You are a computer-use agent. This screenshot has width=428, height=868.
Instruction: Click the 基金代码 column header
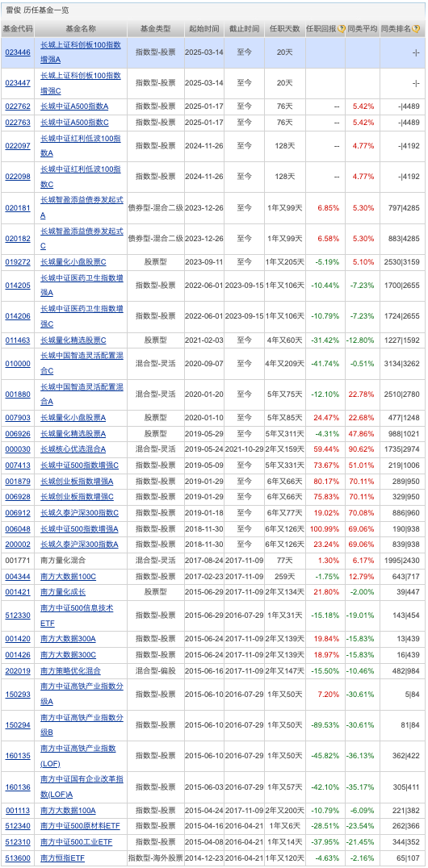point(18,29)
